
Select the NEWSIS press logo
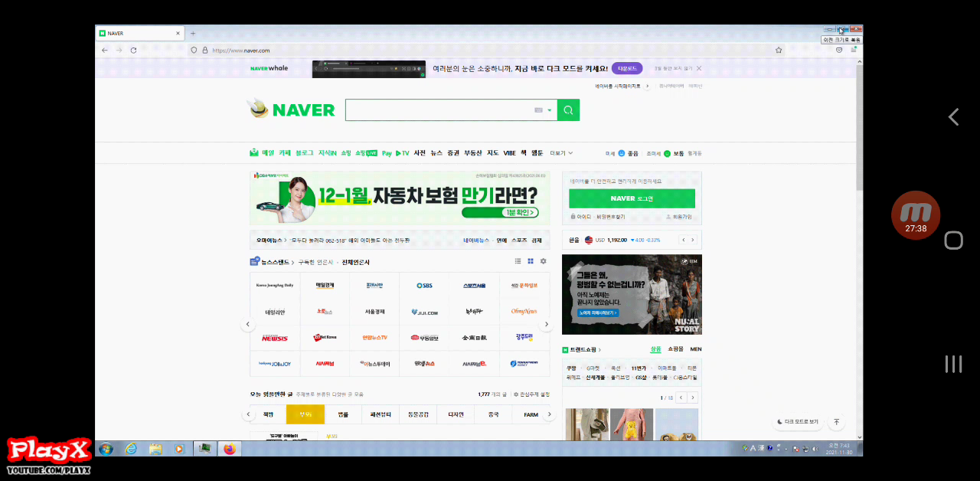275,338
